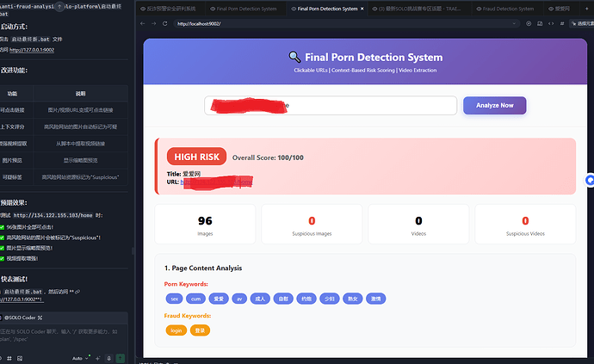Click the @SOLO Coder agent label
Viewport: 594px width, 364px height.
pos(20,318)
